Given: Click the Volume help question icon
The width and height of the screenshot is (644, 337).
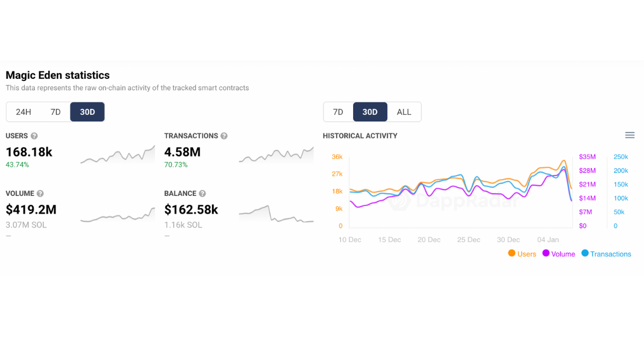Looking at the screenshot, I should [x=40, y=194].
